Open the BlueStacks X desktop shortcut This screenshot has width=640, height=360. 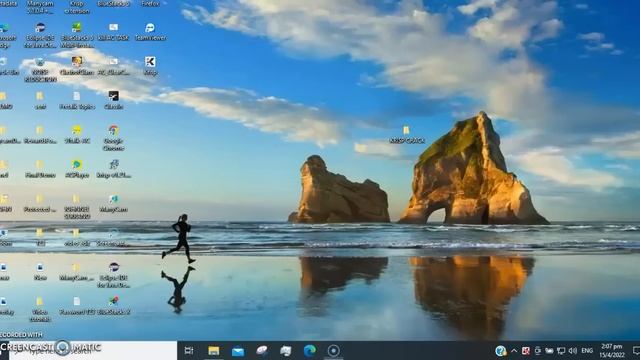coord(113,306)
